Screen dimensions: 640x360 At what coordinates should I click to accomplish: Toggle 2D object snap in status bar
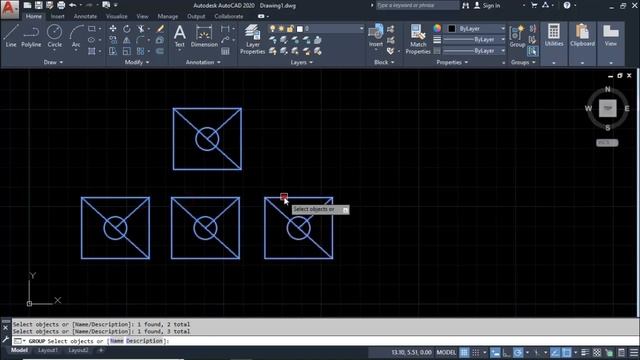click(x=567, y=352)
